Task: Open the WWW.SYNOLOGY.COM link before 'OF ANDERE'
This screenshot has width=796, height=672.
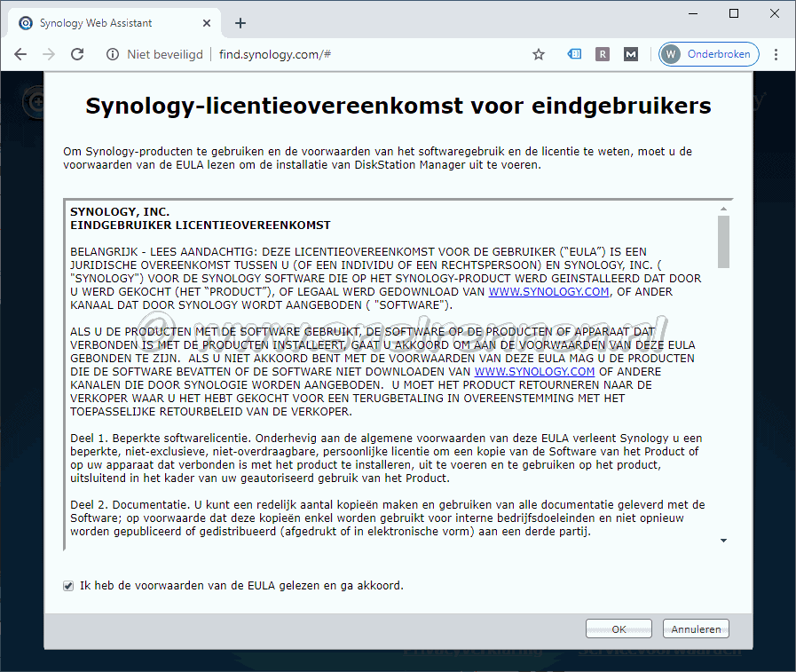Action: tap(534, 371)
